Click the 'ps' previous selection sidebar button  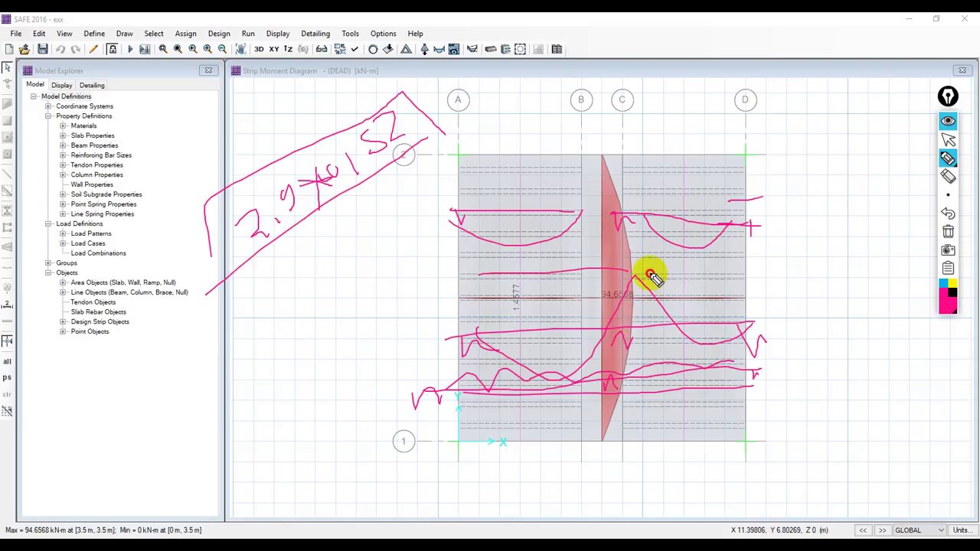coord(7,377)
